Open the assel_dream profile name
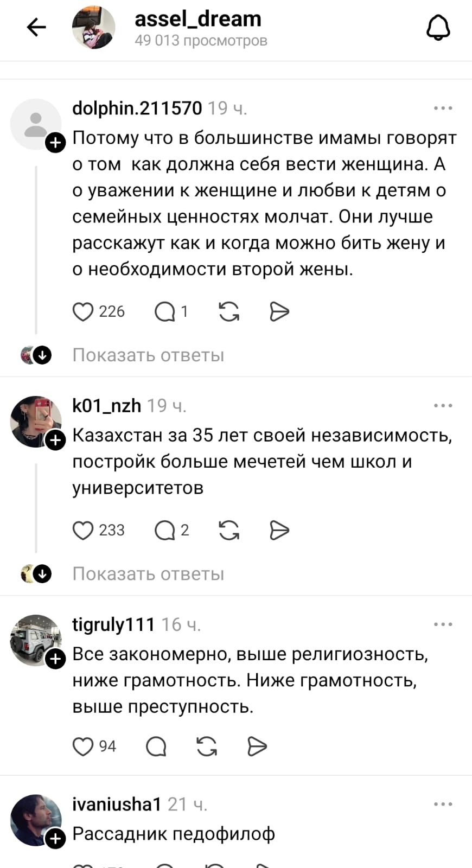The image size is (472, 868). tap(198, 20)
